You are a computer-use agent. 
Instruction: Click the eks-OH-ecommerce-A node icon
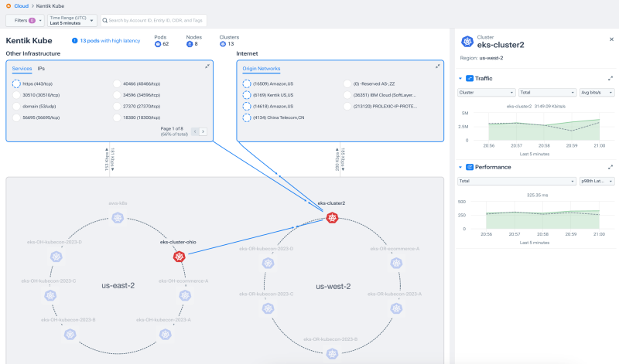point(185,295)
